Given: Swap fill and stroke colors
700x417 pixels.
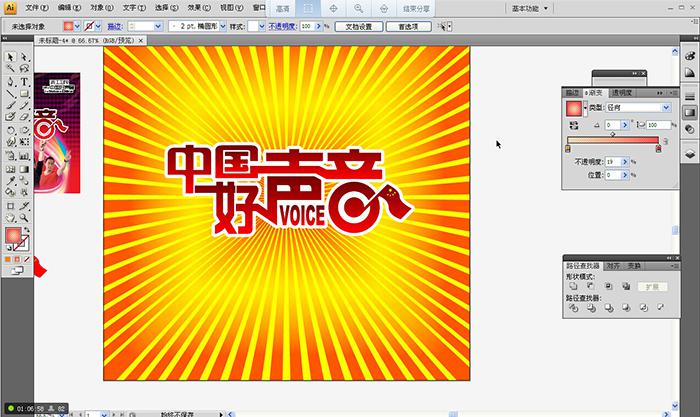Looking at the screenshot, I should coord(27,229).
